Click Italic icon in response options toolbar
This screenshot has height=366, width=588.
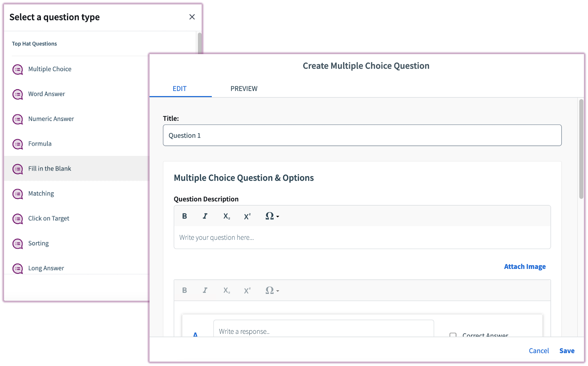pos(205,290)
